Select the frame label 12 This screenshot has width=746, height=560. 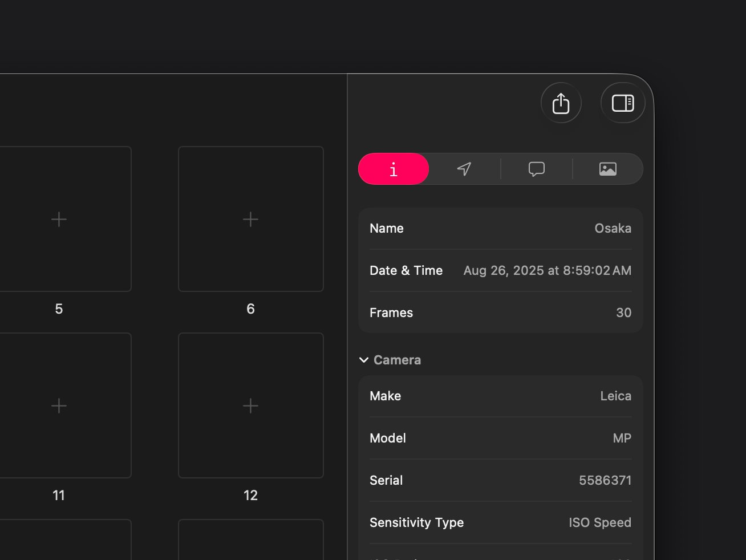coord(250,495)
